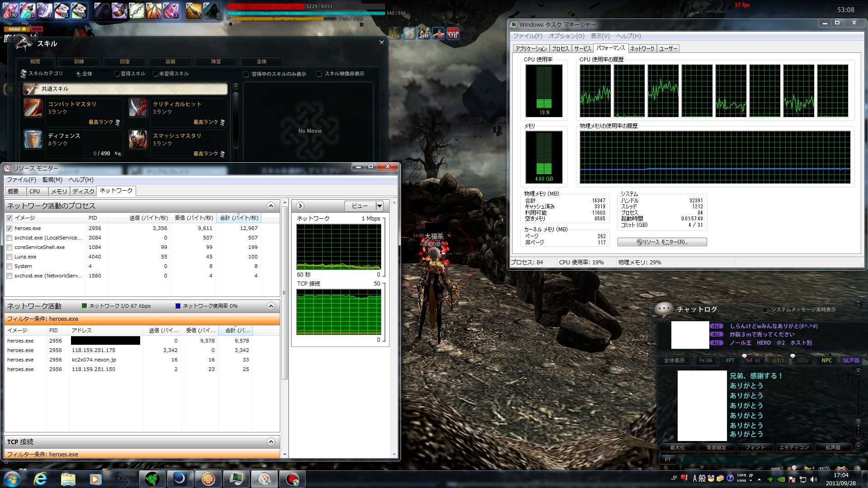Click the Action Center flag tray icon
Viewport: 868px width, 488px height.
(x=792, y=479)
